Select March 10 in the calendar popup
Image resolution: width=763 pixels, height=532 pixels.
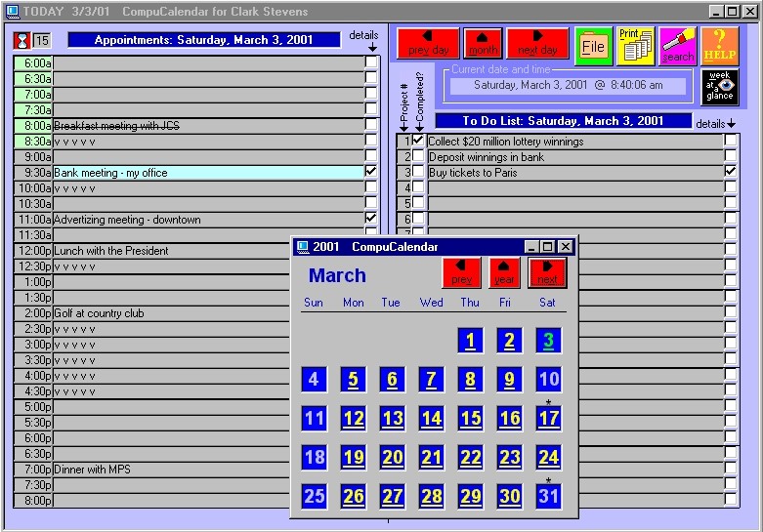click(x=548, y=379)
